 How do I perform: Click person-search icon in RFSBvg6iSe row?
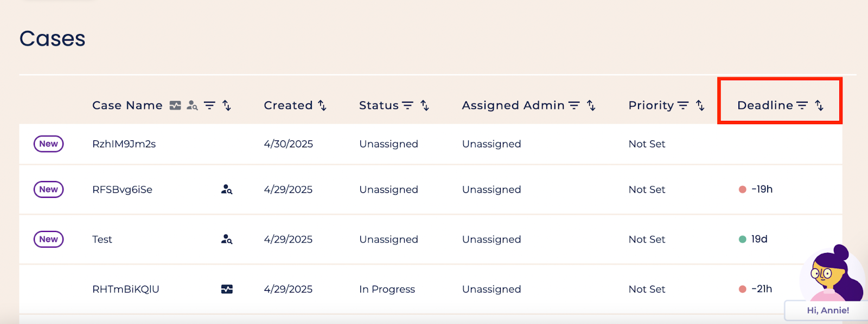click(227, 190)
